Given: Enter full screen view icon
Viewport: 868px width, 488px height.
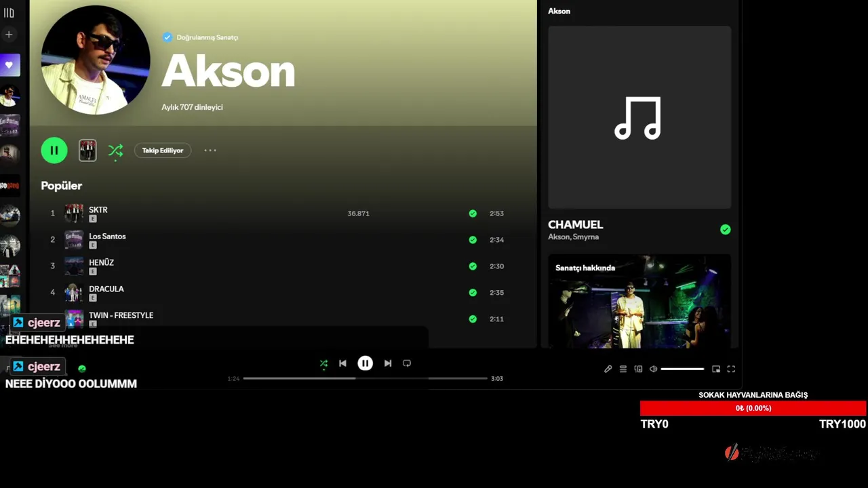Looking at the screenshot, I should (x=731, y=369).
